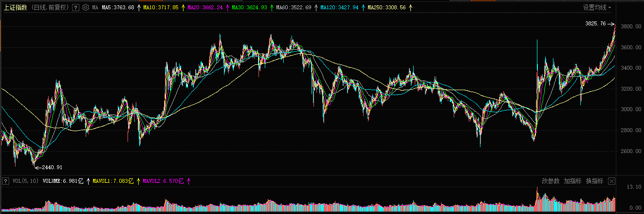The height and width of the screenshot is (214, 644).
Task: Click the cyan arrow after MA120 value
Action: tap(363, 8)
